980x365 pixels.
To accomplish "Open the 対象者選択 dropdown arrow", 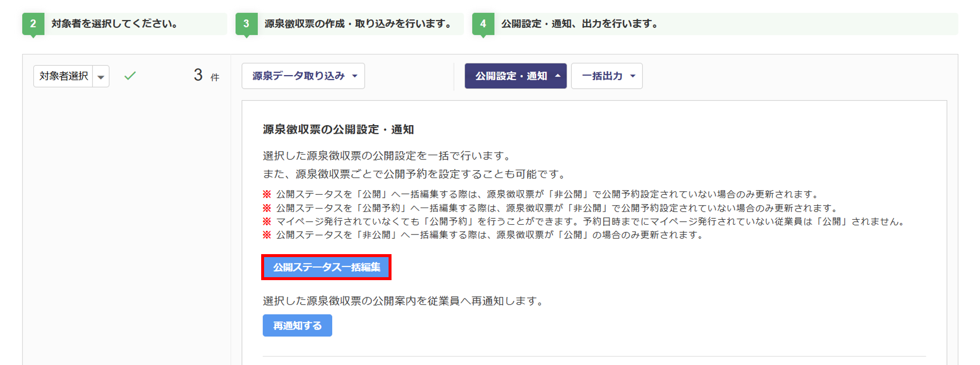I will [x=101, y=77].
